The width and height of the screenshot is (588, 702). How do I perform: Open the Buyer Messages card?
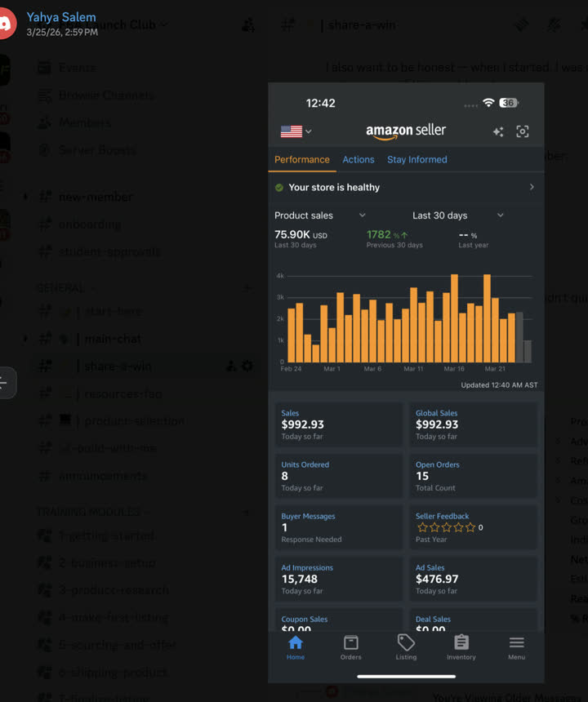pyautogui.click(x=339, y=527)
